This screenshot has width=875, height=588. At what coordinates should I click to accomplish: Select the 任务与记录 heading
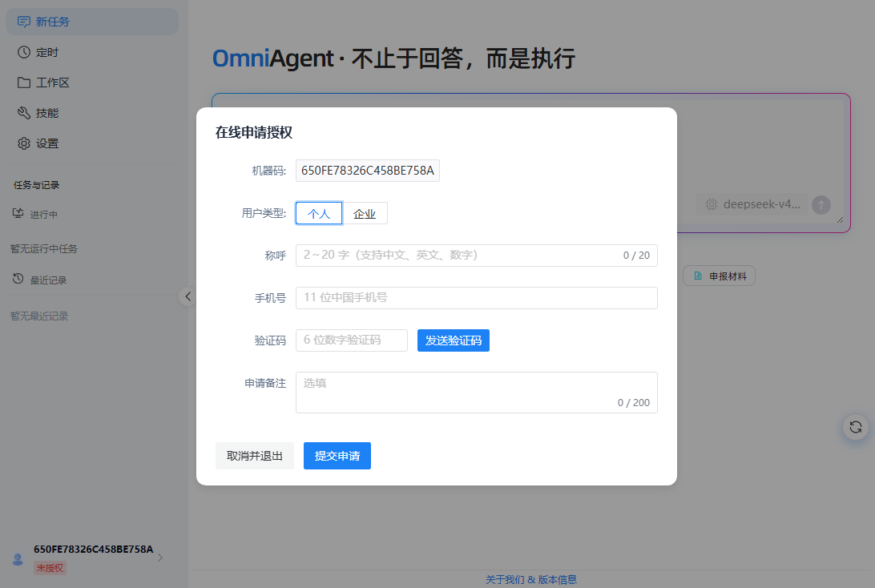(x=36, y=185)
